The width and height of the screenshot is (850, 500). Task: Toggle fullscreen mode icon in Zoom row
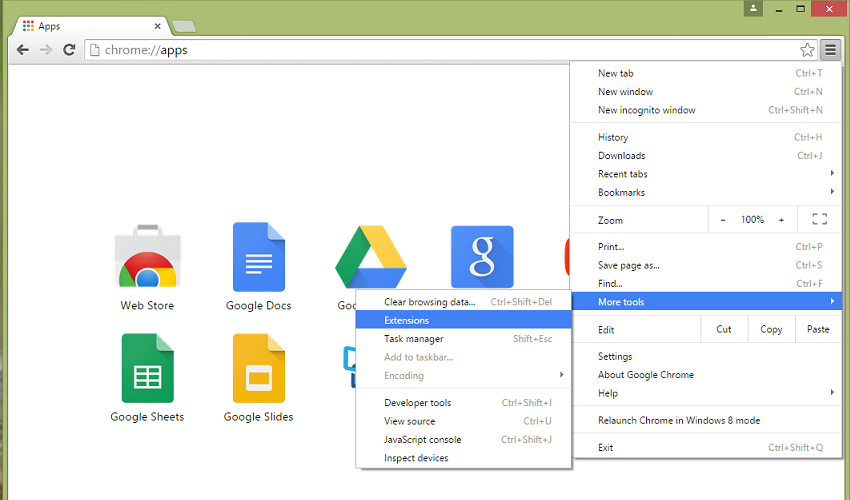coord(819,219)
